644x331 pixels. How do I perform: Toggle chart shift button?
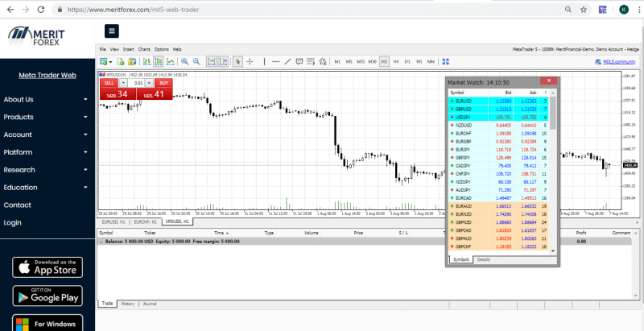(x=223, y=61)
